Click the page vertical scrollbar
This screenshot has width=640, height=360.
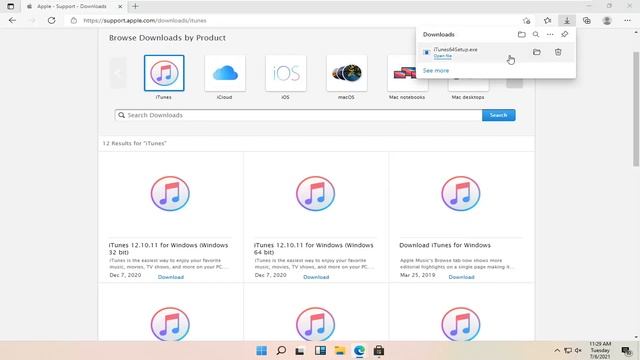coord(636,109)
